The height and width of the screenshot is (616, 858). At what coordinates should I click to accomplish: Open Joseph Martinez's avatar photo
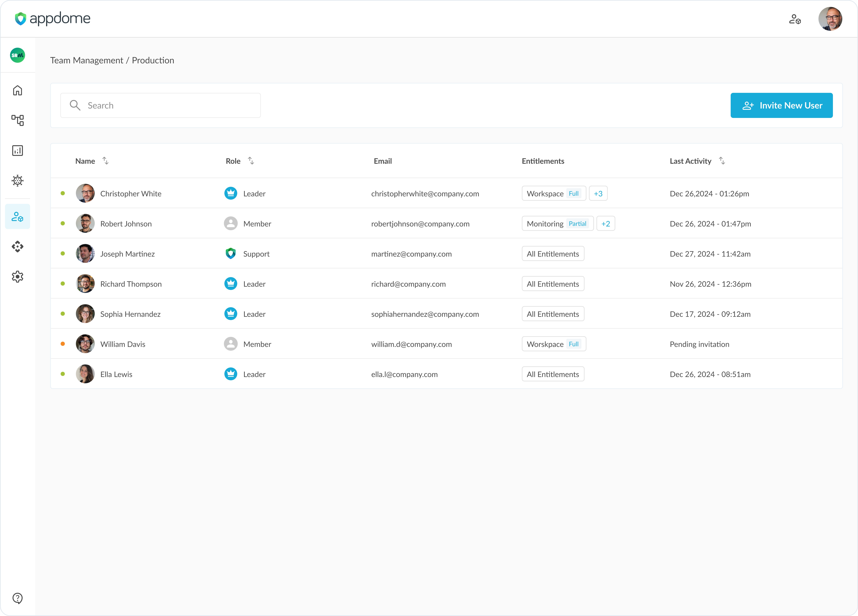point(85,254)
